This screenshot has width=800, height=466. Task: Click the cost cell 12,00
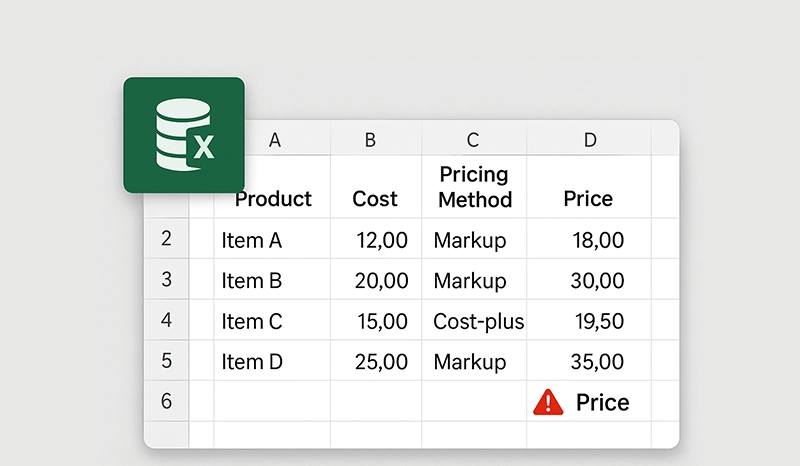376,238
